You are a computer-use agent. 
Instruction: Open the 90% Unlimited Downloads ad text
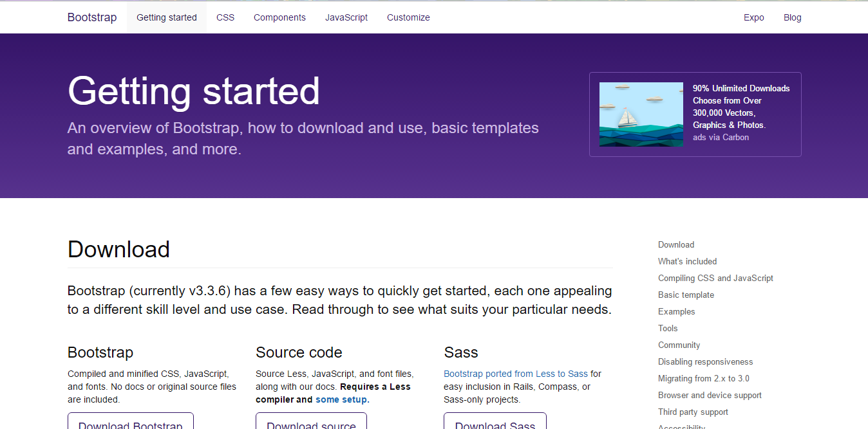(741, 107)
